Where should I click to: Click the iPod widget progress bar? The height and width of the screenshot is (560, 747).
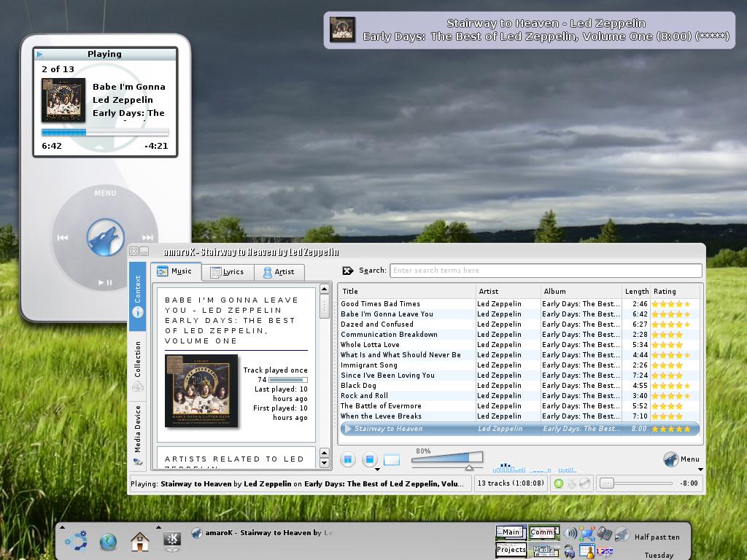pyautogui.click(x=105, y=133)
